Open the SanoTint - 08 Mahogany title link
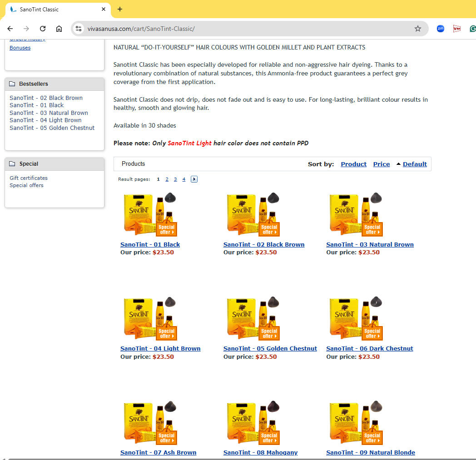Screen dimensions: 476x460 pyautogui.click(x=260, y=452)
